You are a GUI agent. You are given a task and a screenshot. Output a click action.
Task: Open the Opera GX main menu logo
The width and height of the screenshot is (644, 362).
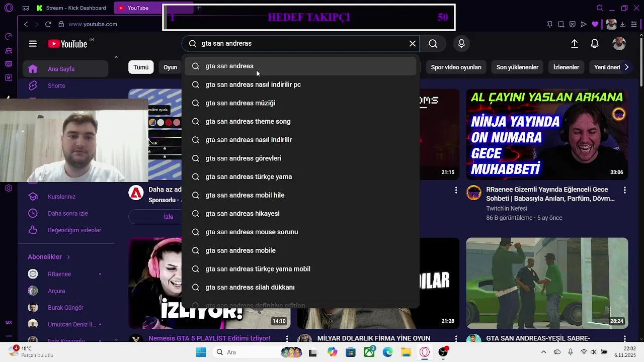pyautogui.click(x=9, y=8)
